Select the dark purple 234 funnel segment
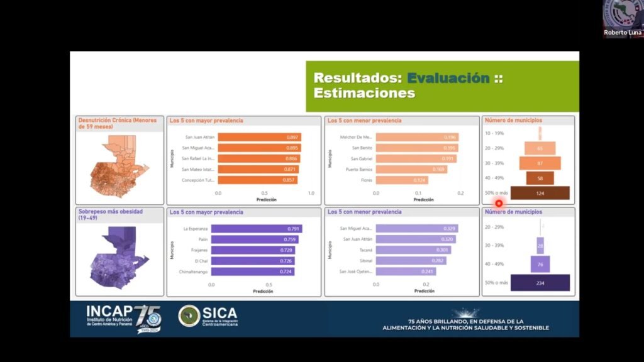Image resolution: width=644 pixels, height=362 pixels. pyautogui.click(x=540, y=283)
